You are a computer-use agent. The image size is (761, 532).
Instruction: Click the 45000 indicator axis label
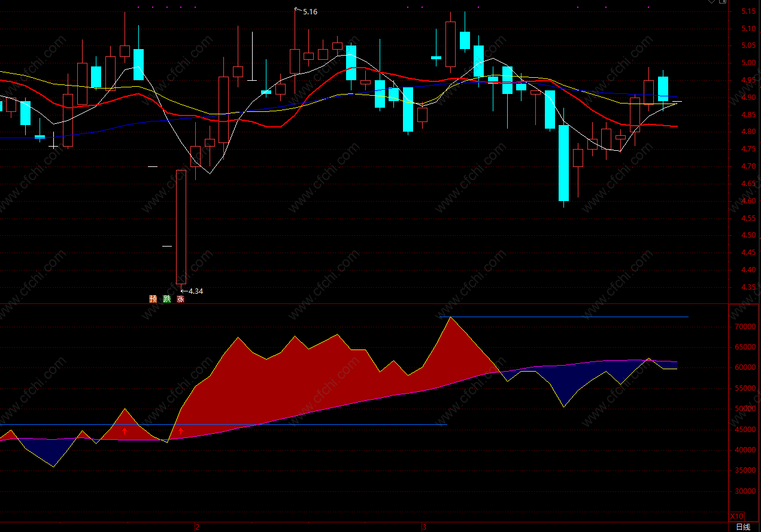pos(745,430)
